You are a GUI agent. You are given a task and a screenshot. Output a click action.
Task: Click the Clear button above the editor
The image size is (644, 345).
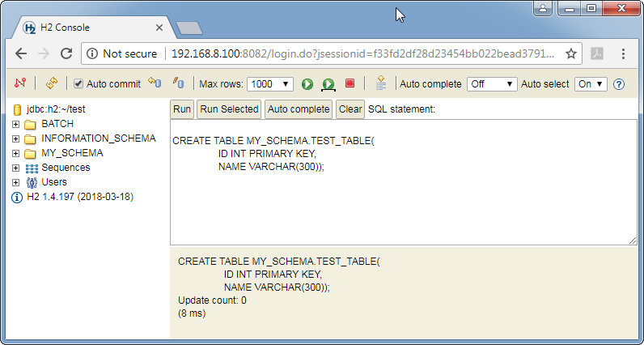coord(350,109)
